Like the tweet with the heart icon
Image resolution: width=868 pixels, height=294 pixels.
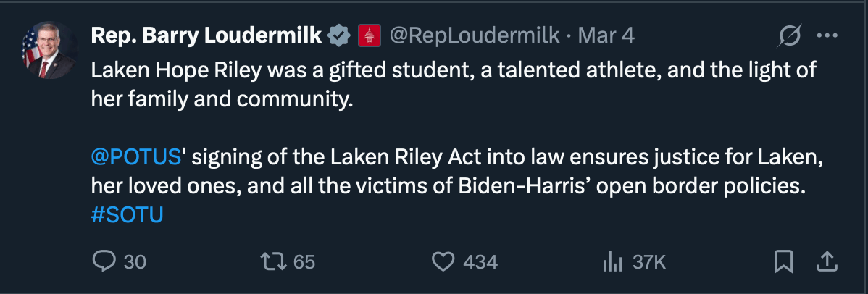coord(442,262)
